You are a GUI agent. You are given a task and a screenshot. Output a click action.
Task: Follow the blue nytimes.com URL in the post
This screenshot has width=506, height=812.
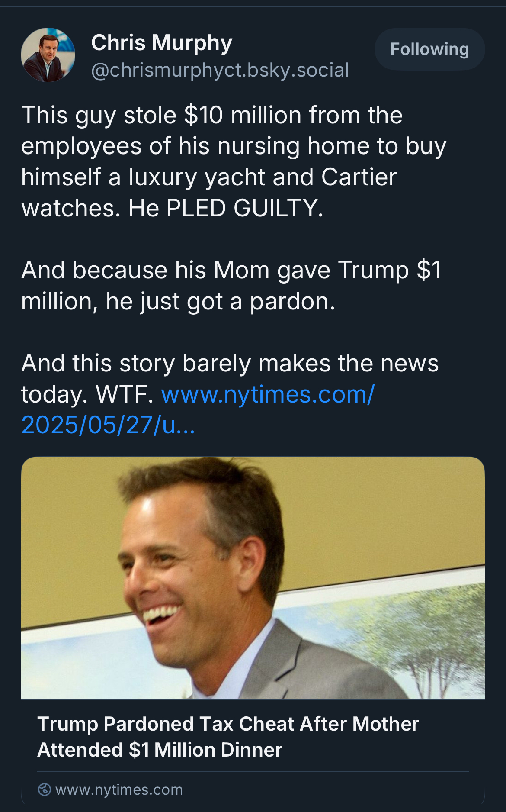(x=267, y=394)
